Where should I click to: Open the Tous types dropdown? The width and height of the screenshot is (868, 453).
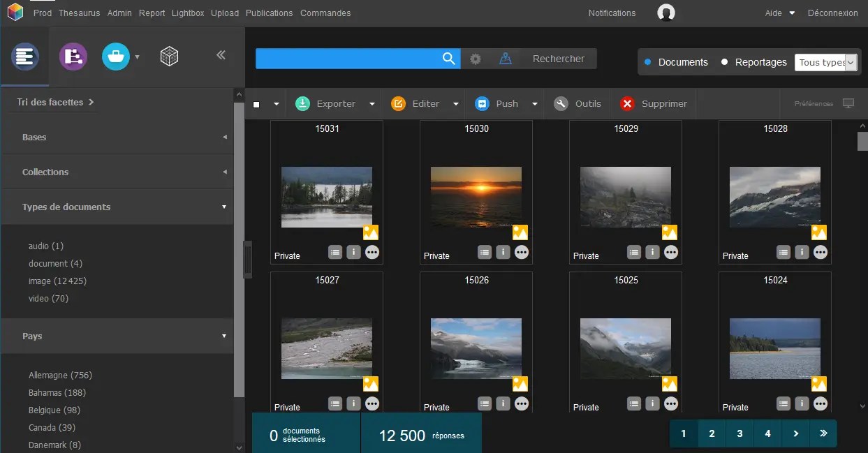coord(826,62)
